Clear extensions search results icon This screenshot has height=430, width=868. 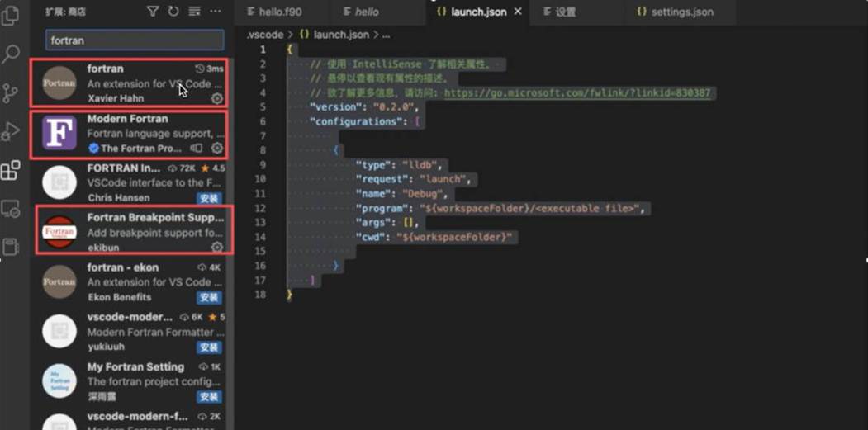(194, 11)
